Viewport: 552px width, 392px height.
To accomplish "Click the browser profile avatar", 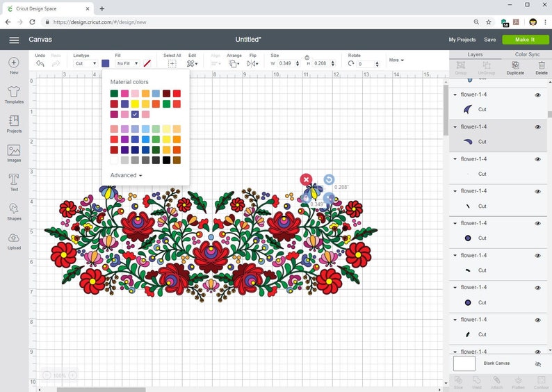I will click(x=533, y=22).
